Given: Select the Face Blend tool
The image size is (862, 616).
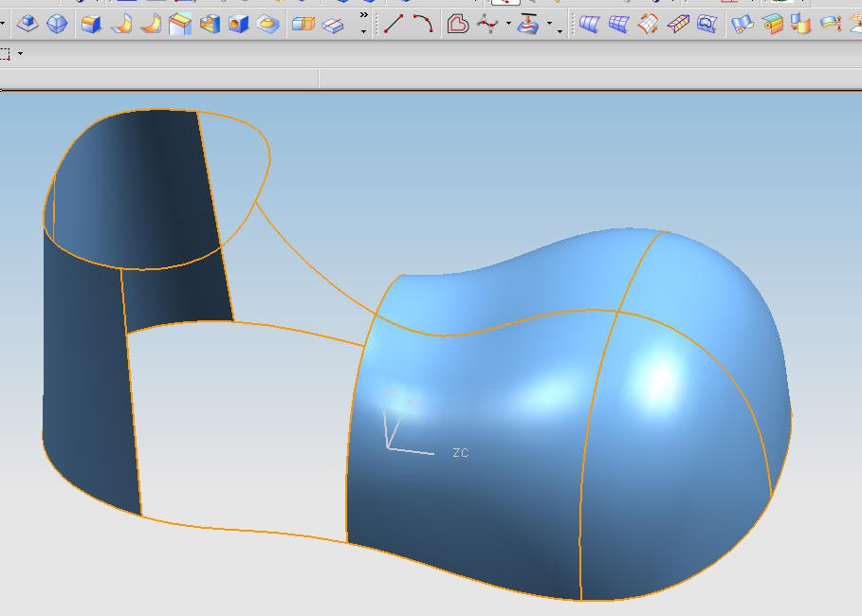Looking at the screenshot, I should click(x=121, y=25).
